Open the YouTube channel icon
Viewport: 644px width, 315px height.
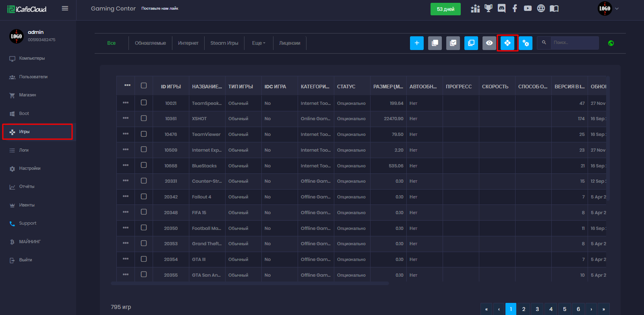[528, 8]
